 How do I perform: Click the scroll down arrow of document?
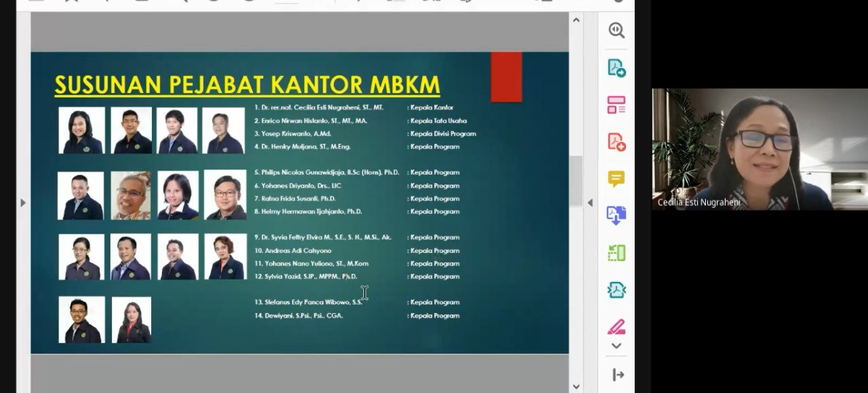coord(576,386)
